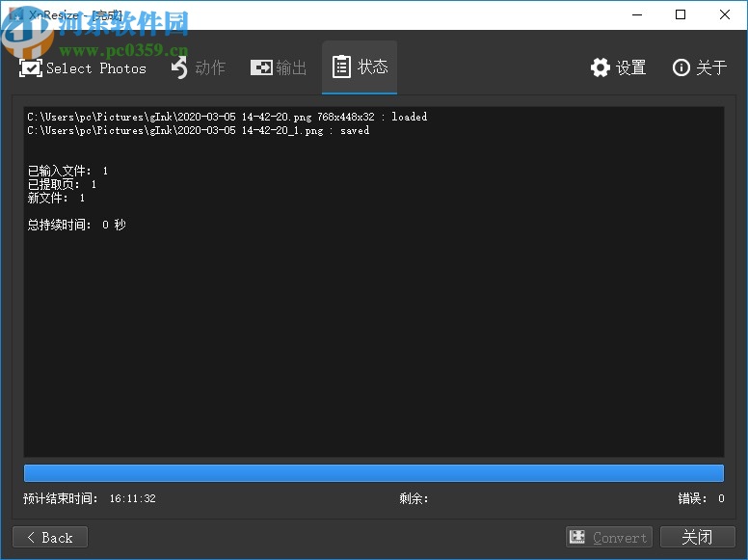Click the Select Photos checkmark icon
Viewport: 748px width, 560px height.
pyautogui.click(x=31, y=67)
